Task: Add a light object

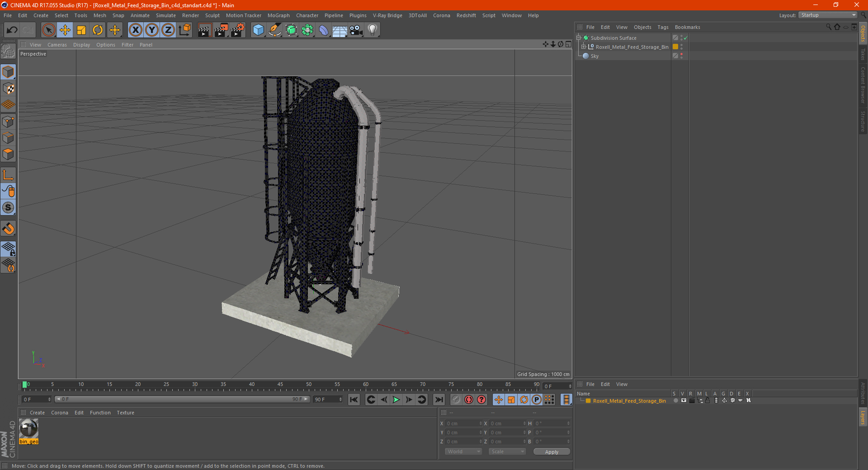Action: [x=373, y=30]
